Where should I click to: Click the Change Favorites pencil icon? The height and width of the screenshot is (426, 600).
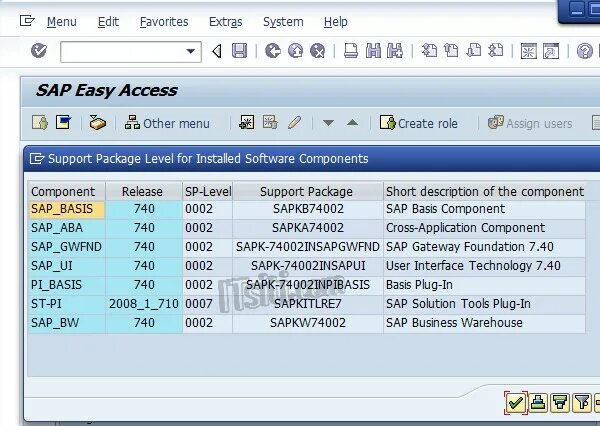294,123
